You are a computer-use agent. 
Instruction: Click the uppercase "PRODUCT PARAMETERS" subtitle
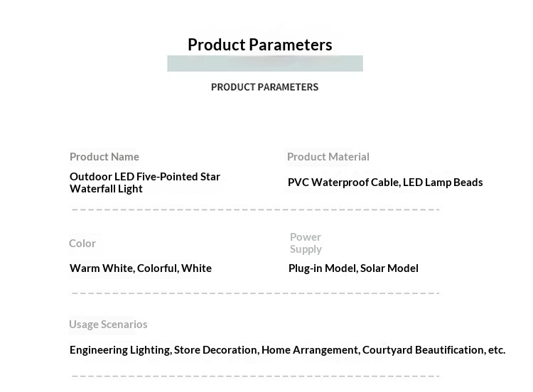pyautogui.click(x=264, y=87)
